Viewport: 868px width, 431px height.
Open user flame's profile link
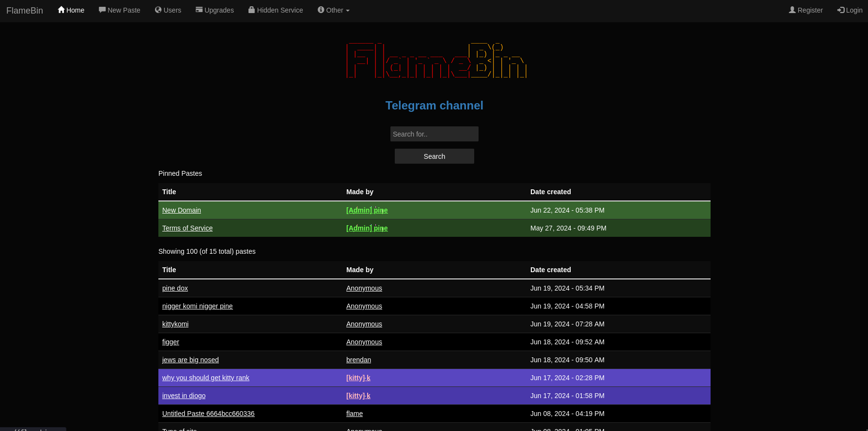pos(355,414)
